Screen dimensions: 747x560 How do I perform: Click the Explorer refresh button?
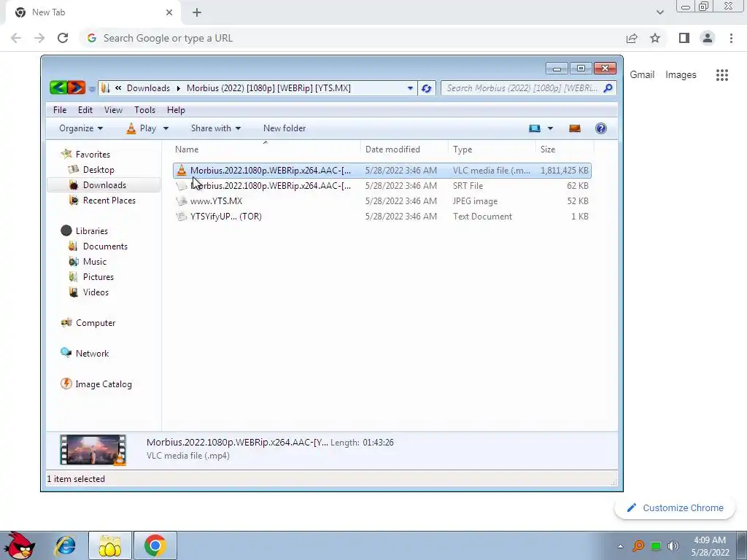426,88
